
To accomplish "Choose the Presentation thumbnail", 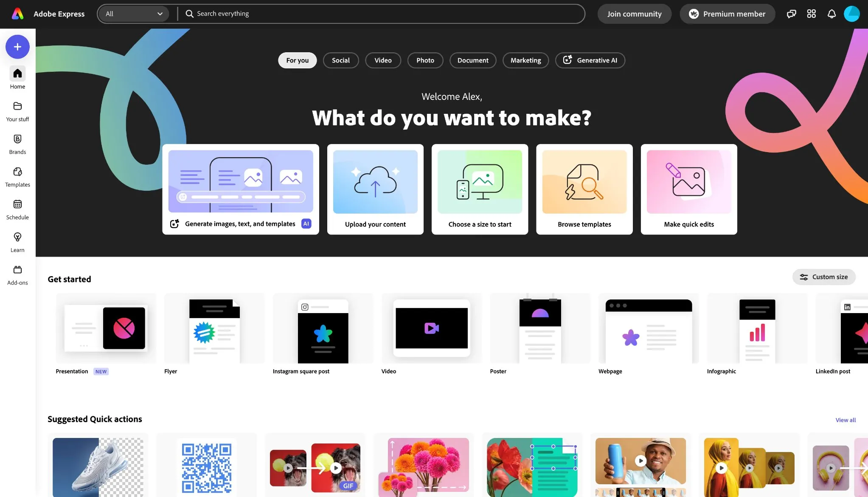I will point(106,328).
